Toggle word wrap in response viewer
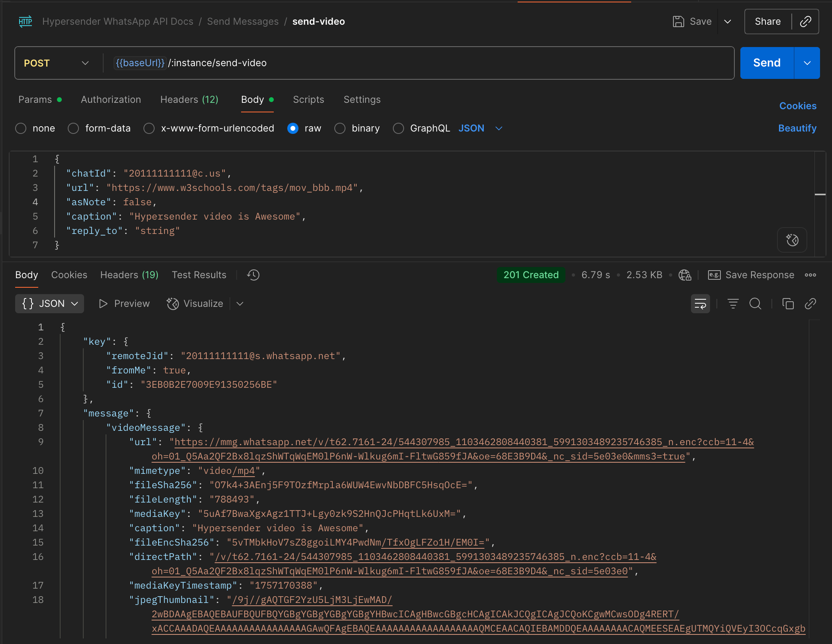 coord(700,304)
